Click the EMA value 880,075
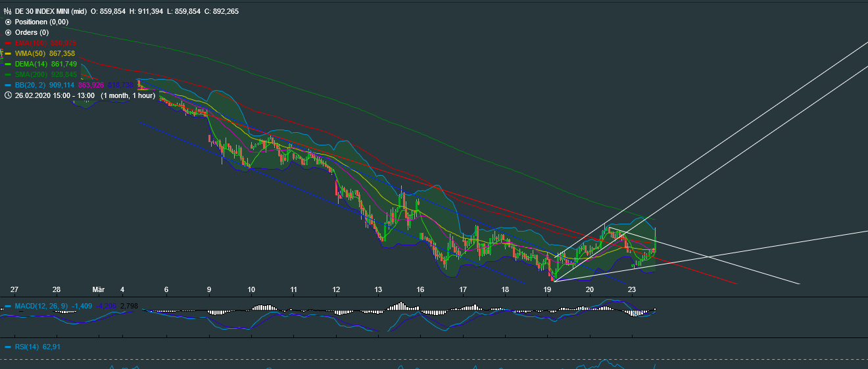Image resolution: width=868 pixels, height=369 pixels. coord(63,43)
